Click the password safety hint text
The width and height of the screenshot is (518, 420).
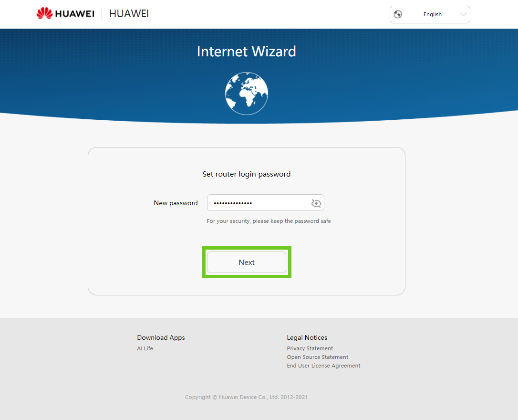click(x=269, y=221)
